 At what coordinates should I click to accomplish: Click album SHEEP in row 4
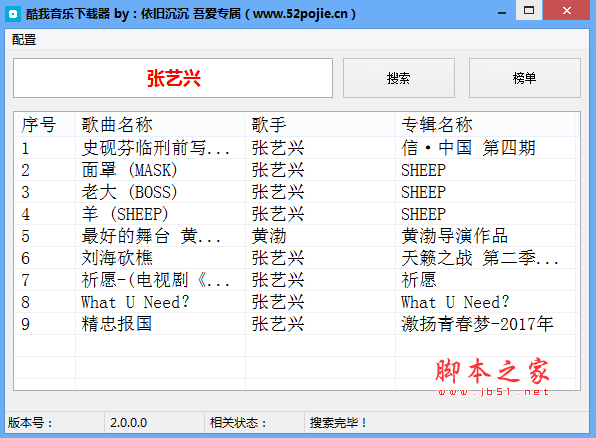[x=423, y=214]
